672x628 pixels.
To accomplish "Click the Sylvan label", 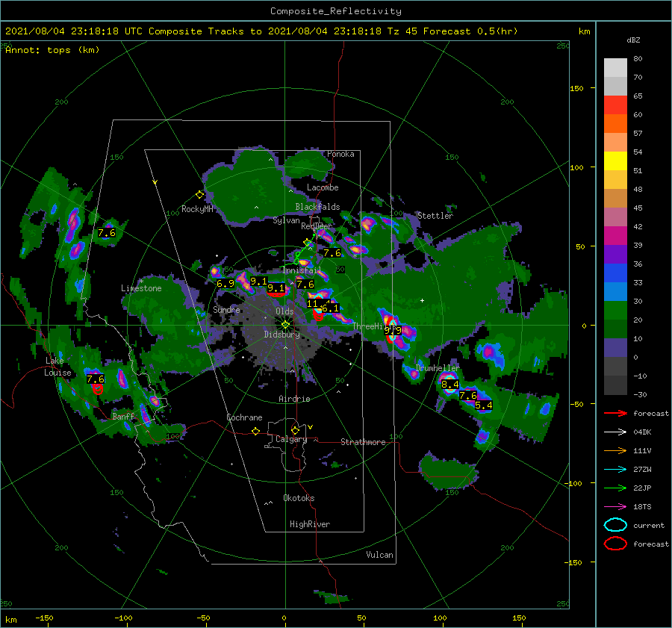I will [x=286, y=220].
